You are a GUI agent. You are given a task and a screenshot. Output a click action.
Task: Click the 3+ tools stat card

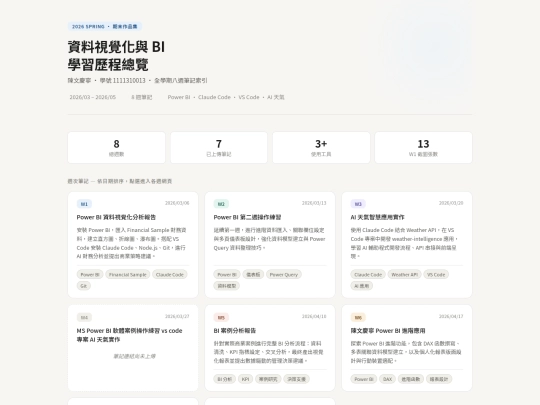click(x=321, y=147)
